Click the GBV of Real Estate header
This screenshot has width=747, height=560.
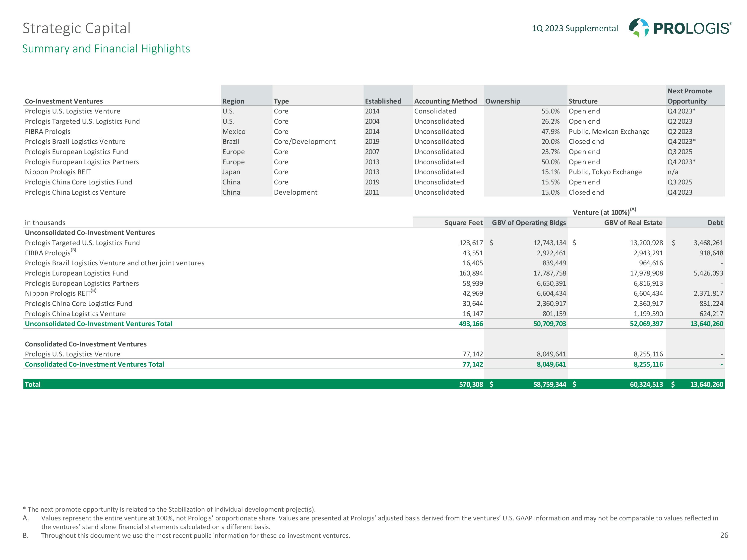pyautogui.click(x=633, y=223)
